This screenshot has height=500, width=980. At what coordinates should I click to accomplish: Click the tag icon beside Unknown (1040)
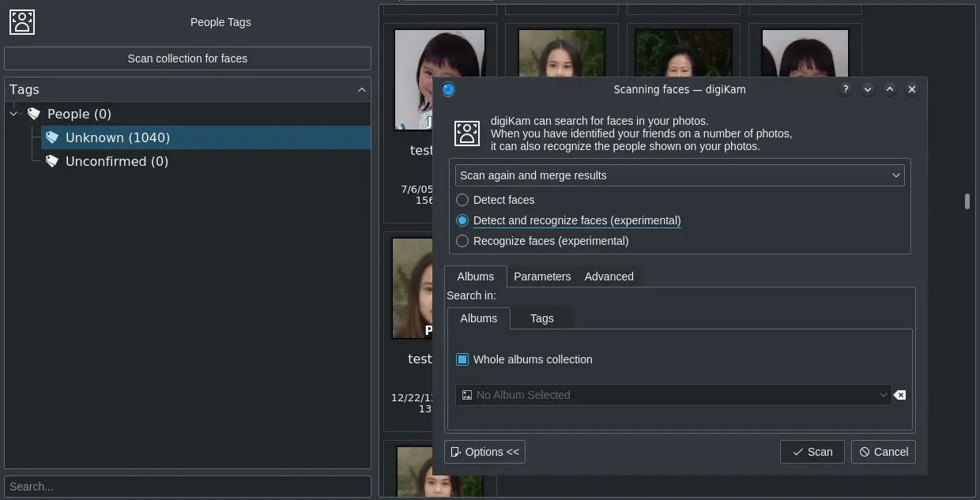[x=52, y=137]
